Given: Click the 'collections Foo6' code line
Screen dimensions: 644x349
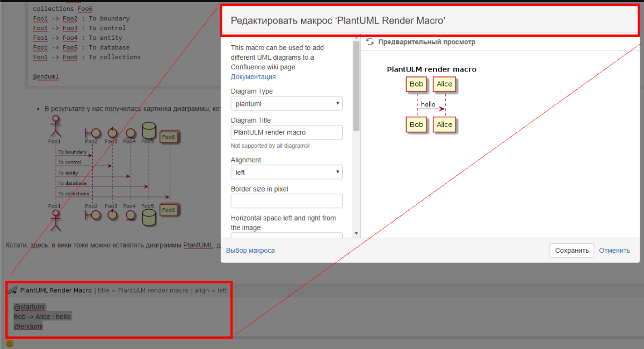Looking at the screenshot, I should tap(62, 9).
